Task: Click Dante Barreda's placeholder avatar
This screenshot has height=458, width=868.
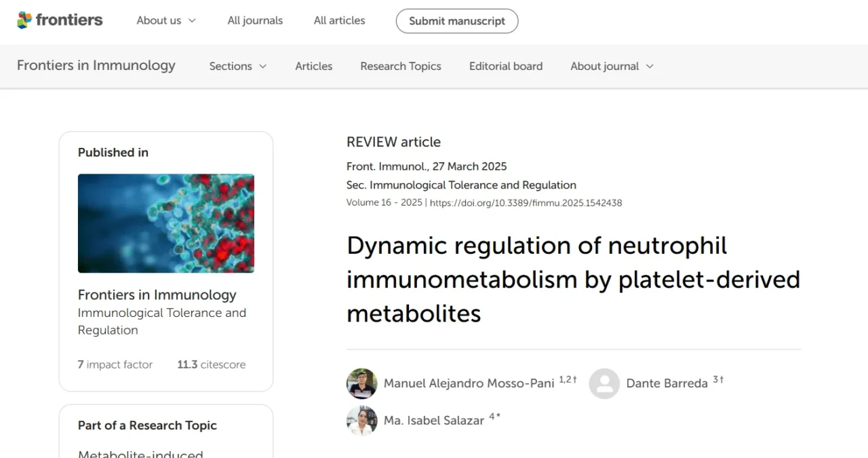Action: [604, 383]
